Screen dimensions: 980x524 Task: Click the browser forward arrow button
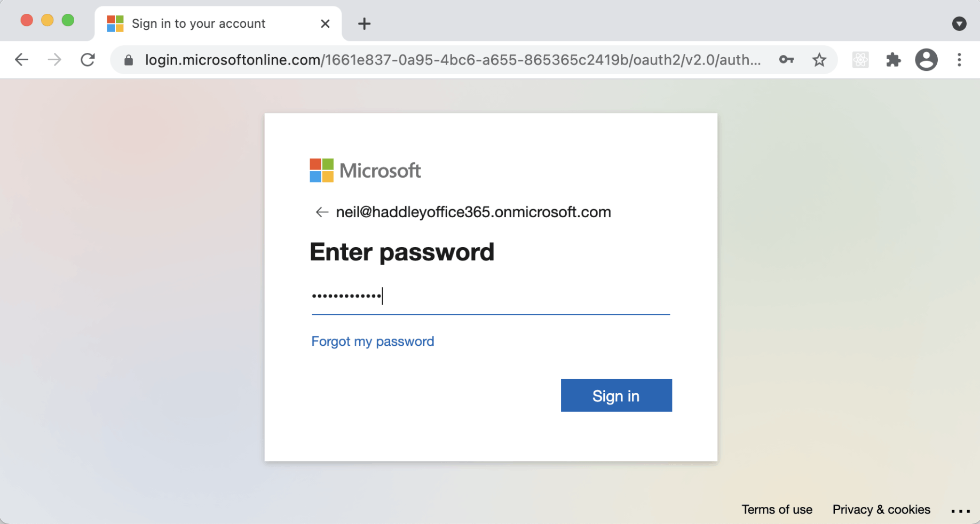coord(54,60)
